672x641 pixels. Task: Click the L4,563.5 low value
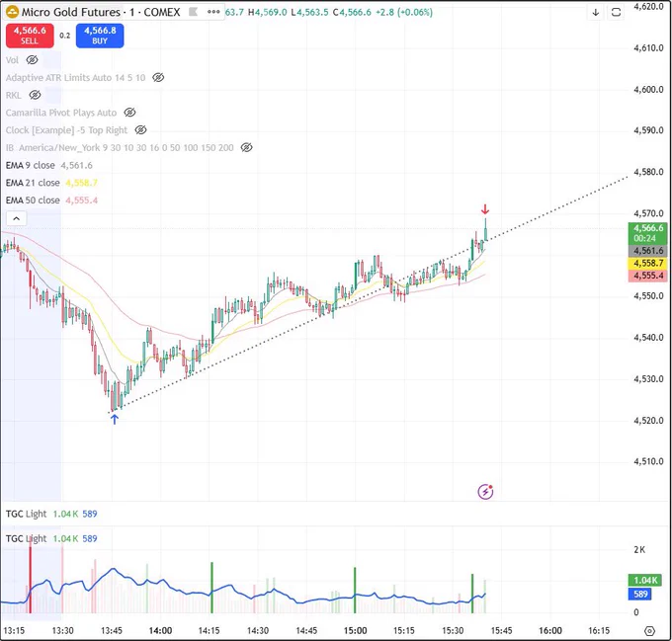pos(310,12)
